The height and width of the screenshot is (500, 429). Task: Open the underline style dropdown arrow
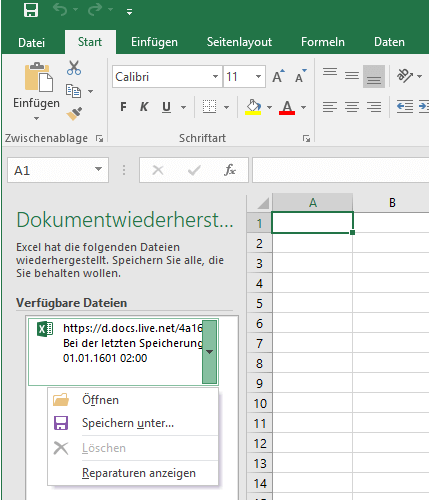pos(183,107)
